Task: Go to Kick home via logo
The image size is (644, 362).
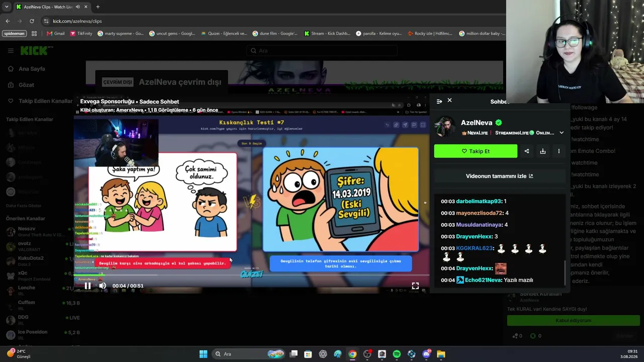Action: tap(34, 50)
